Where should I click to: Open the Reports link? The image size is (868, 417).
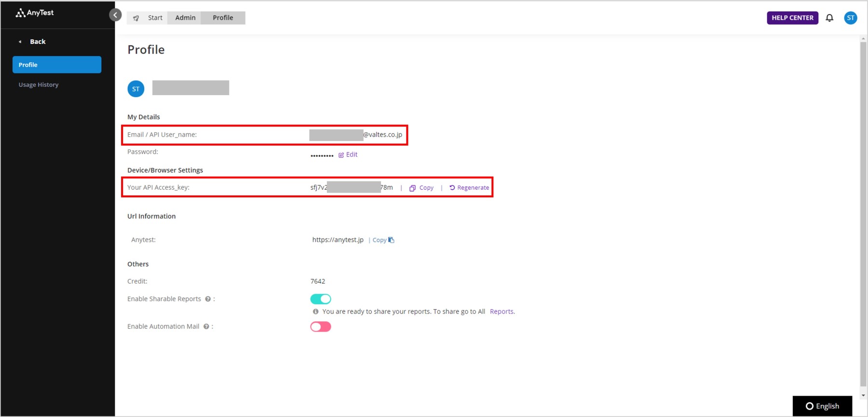(502, 312)
